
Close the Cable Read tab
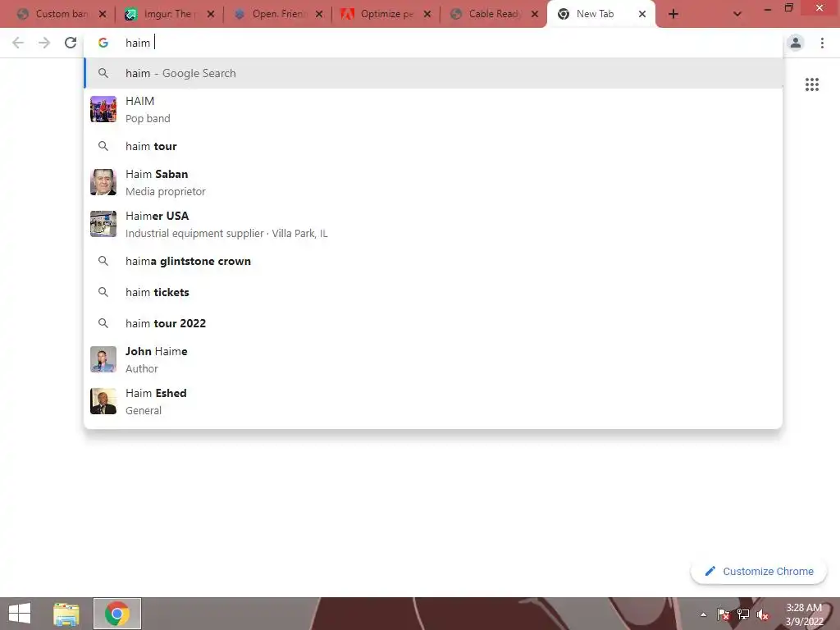click(x=535, y=15)
